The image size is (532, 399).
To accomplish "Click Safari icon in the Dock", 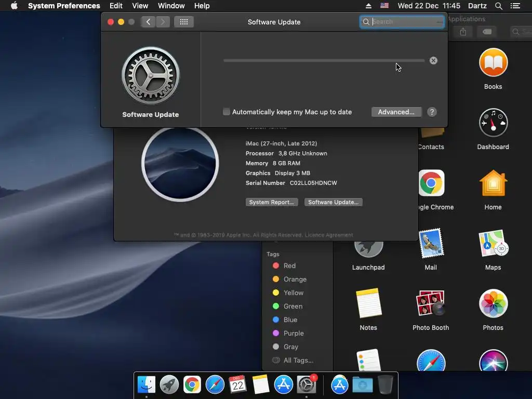I will tap(215, 384).
